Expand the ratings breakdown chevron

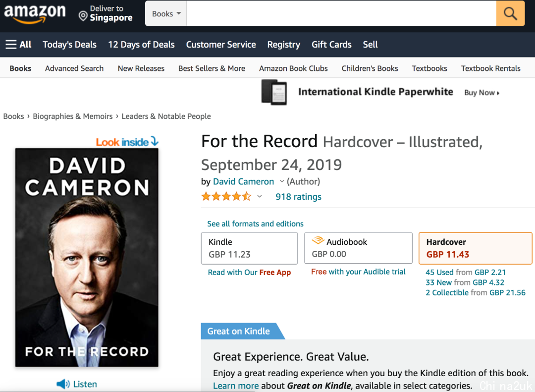coord(259,196)
